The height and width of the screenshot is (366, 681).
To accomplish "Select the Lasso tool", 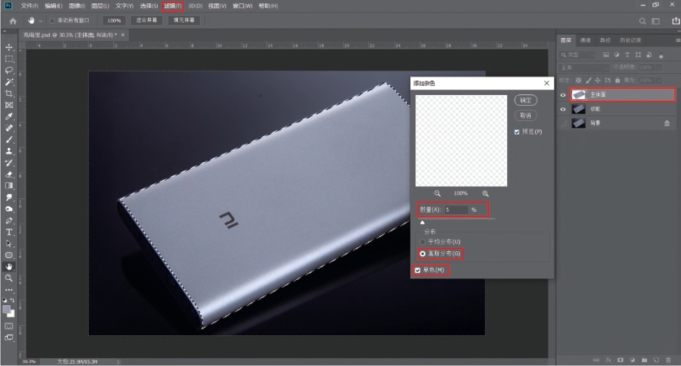I will (9, 70).
